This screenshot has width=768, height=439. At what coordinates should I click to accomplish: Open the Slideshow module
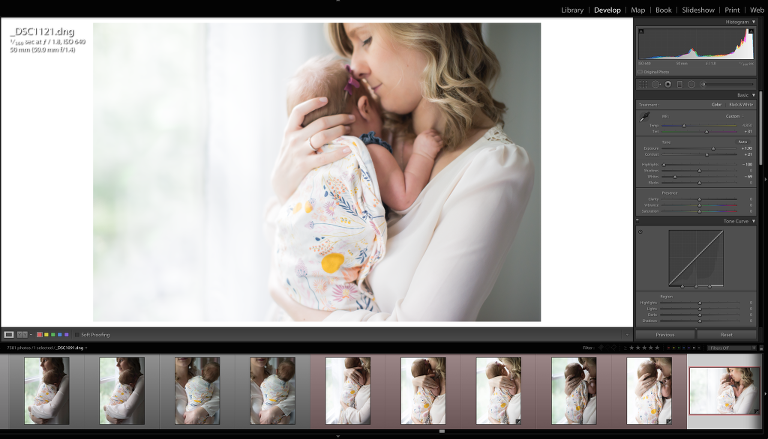(698, 10)
